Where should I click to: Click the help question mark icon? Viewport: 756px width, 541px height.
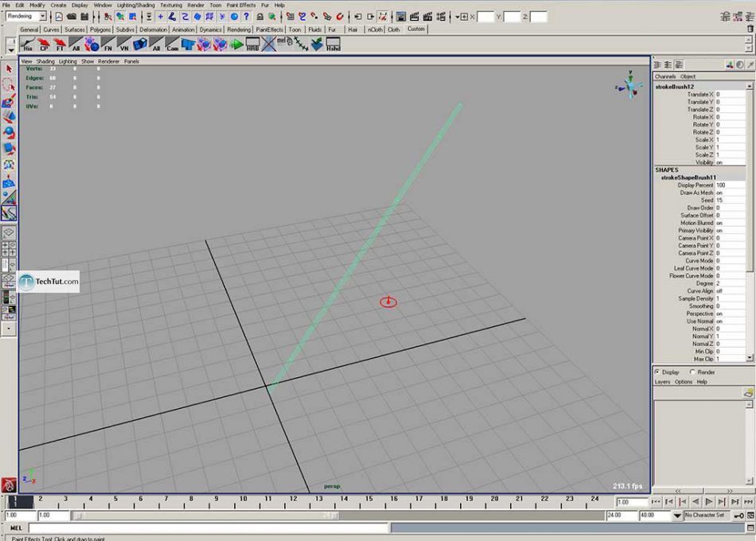click(247, 17)
